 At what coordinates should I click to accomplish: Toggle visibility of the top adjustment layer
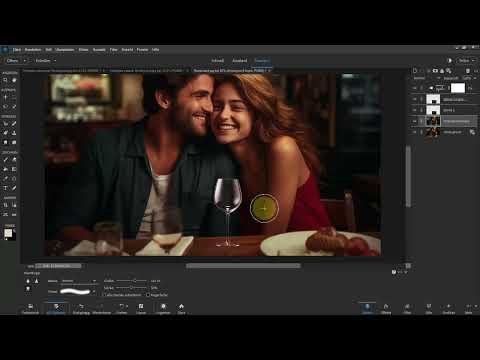(x=415, y=88)
